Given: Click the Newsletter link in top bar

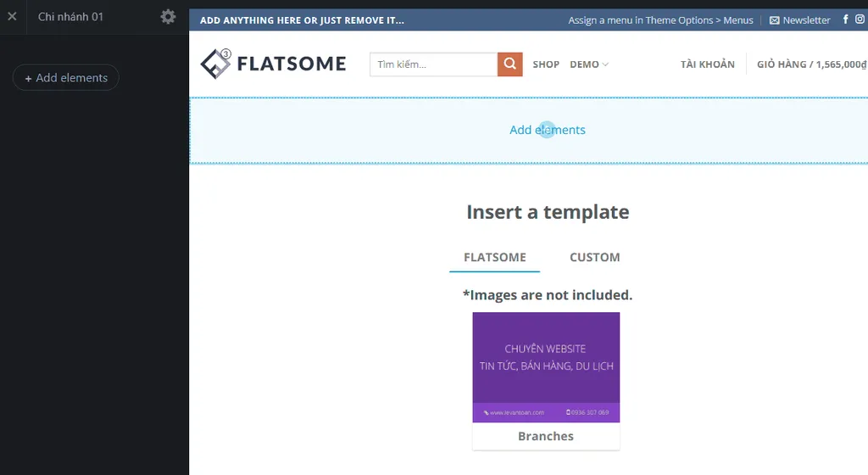Looking at the screenshot, I should pyautogui.click(x=800, y=20).
